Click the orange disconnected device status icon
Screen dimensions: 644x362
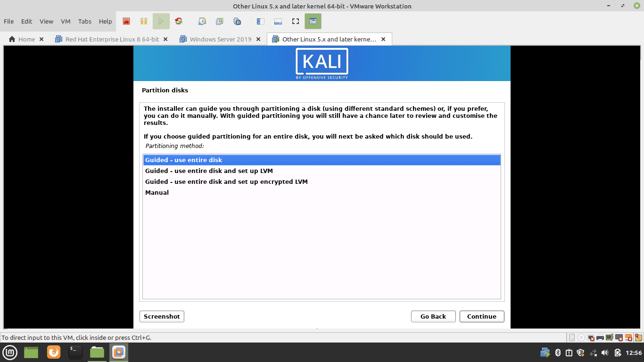628,338
